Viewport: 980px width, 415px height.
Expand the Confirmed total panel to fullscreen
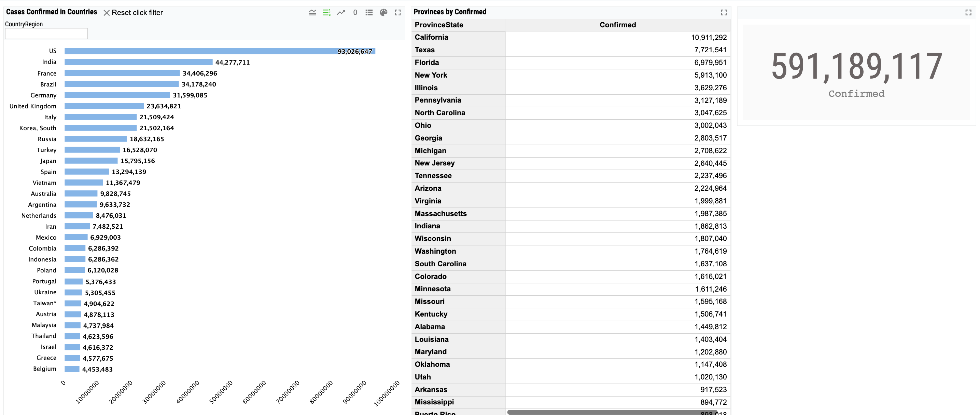point(968,13)
